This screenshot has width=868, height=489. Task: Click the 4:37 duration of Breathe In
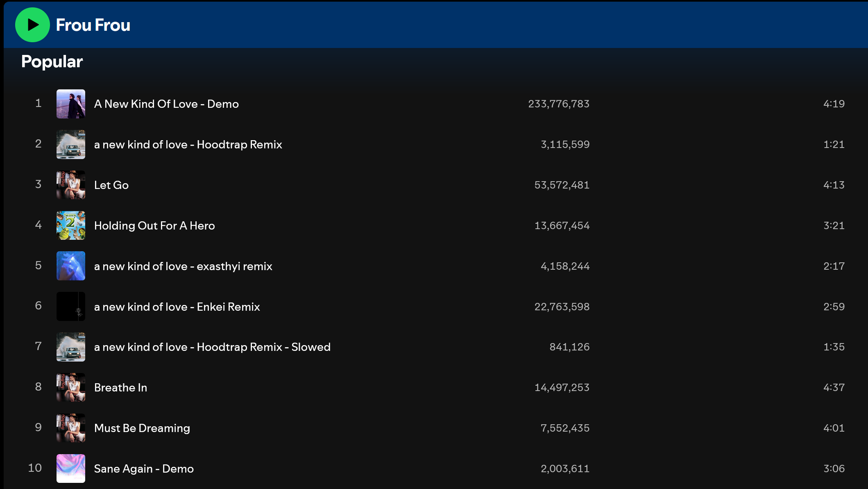tap(834, 387)
